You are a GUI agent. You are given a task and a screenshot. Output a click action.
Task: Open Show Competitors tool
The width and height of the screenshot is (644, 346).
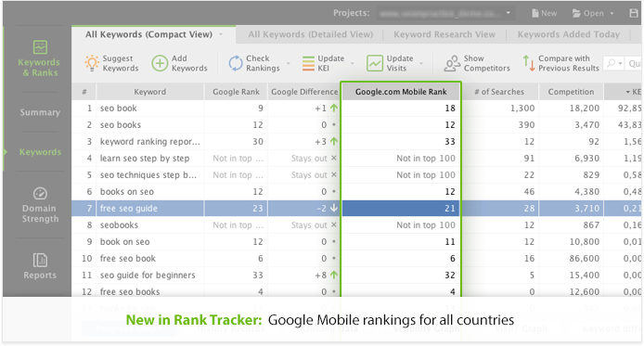pyautogui.click(x=477, y=63)
